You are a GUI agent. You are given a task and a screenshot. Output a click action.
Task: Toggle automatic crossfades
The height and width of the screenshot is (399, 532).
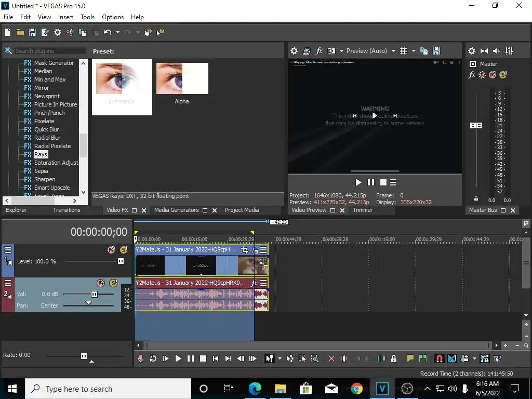point(452,358)
